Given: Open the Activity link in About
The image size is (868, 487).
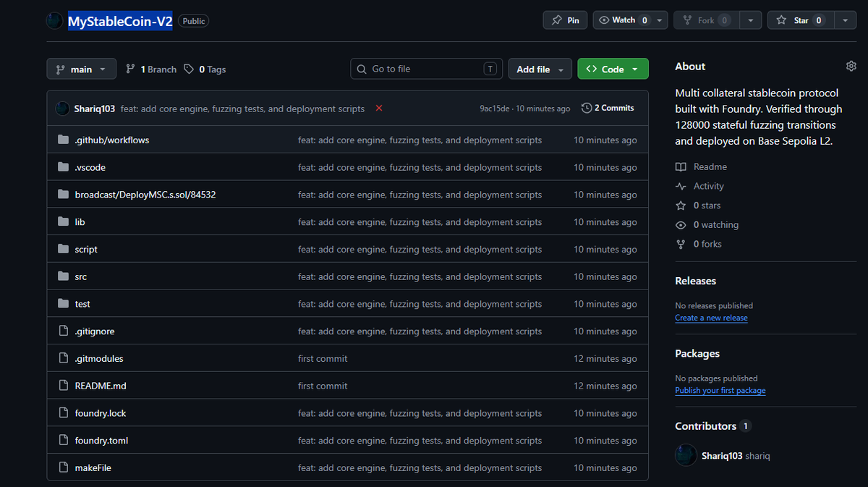Looking at the screenshot, I should click(699, 186).
